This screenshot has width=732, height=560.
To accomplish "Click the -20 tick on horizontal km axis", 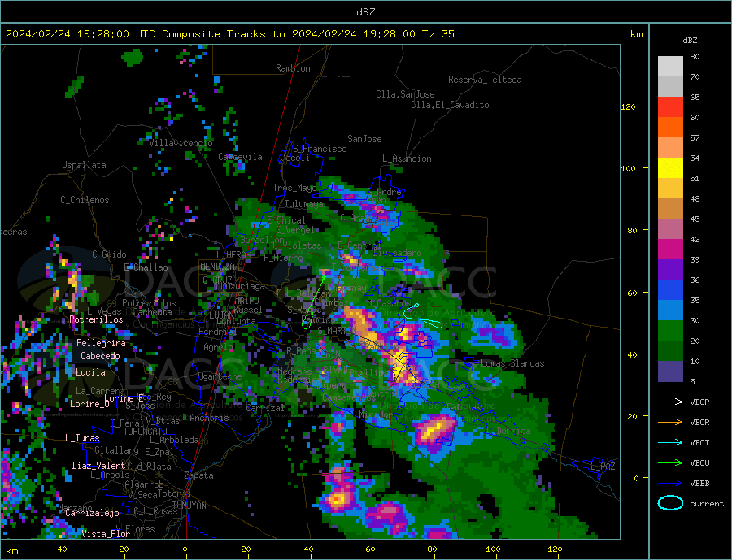I will coord(121,549).
